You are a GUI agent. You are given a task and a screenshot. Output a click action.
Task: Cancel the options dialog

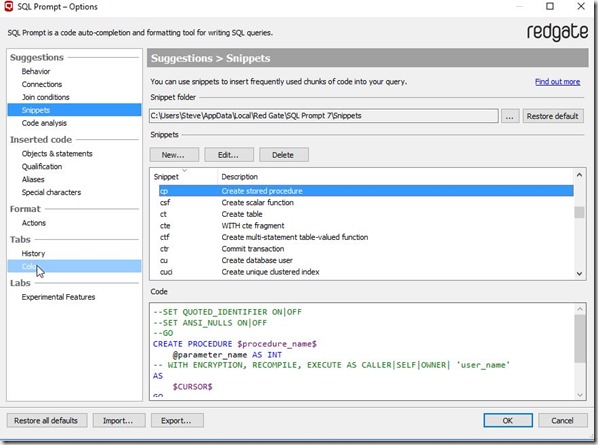coord(563,421)
